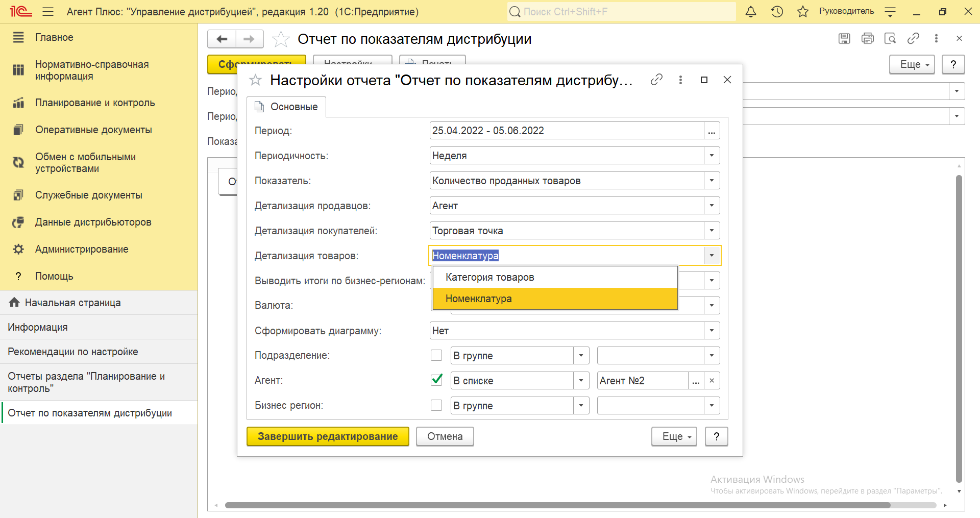Switch to Рекомендации по настройке page
The width and height of the screenshot is (980, 518).
pos(99,352)
